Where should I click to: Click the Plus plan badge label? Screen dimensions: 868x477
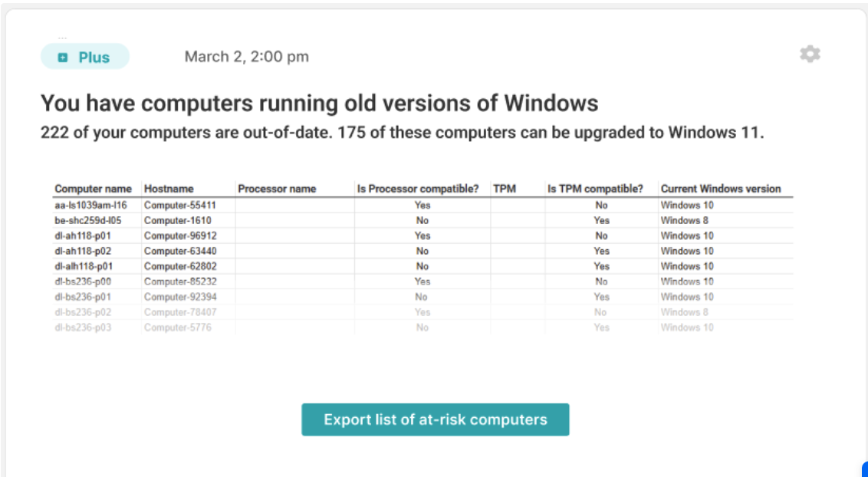pyautogui.click(x=94, y=58)
